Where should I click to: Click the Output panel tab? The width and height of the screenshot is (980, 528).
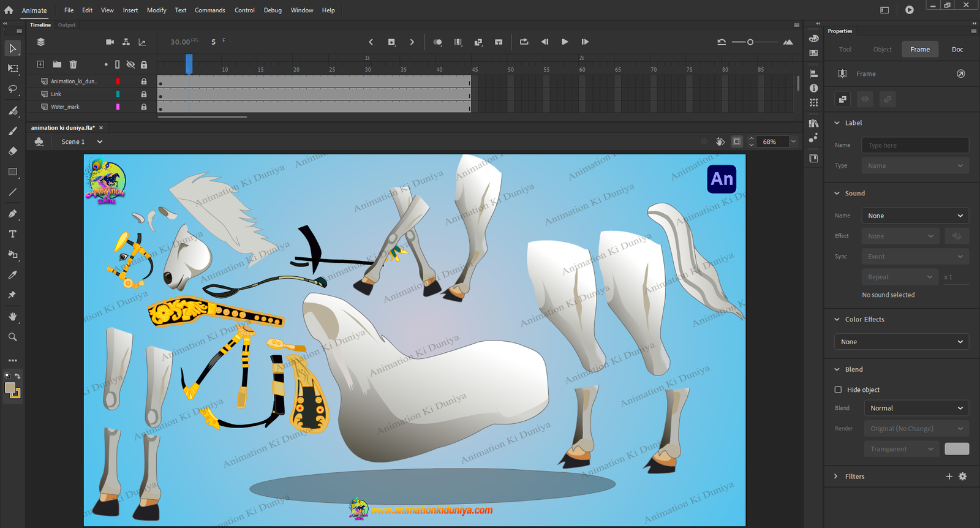point(67,25)
